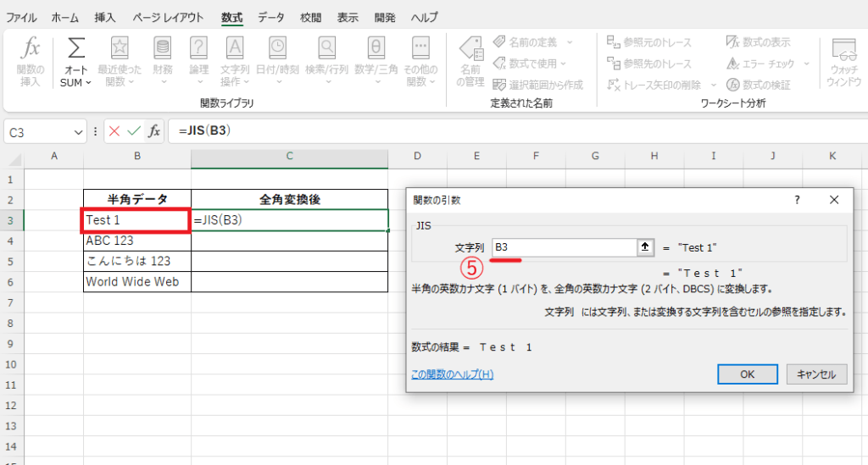Image resolution: width=868 pixels, height=465 pixels.
Task: Open the この関数のヘルプ(H) link
Action: (453, 374)
